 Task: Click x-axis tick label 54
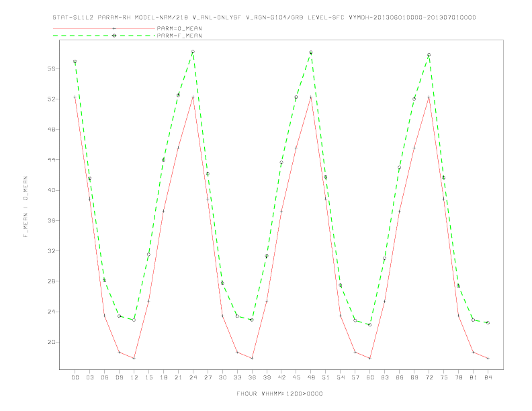(x=341, y=377)
